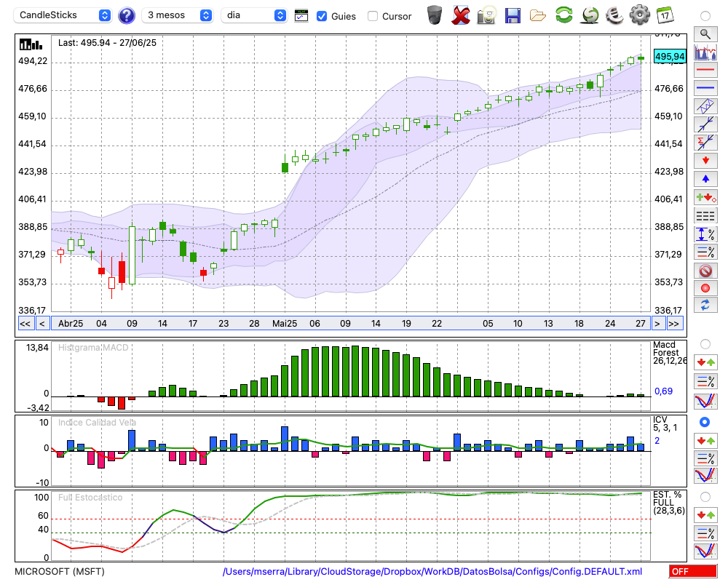Select the blue horizontal line tool
The width and height of the screenshot is (728, 582).
(x=705, y=88)
